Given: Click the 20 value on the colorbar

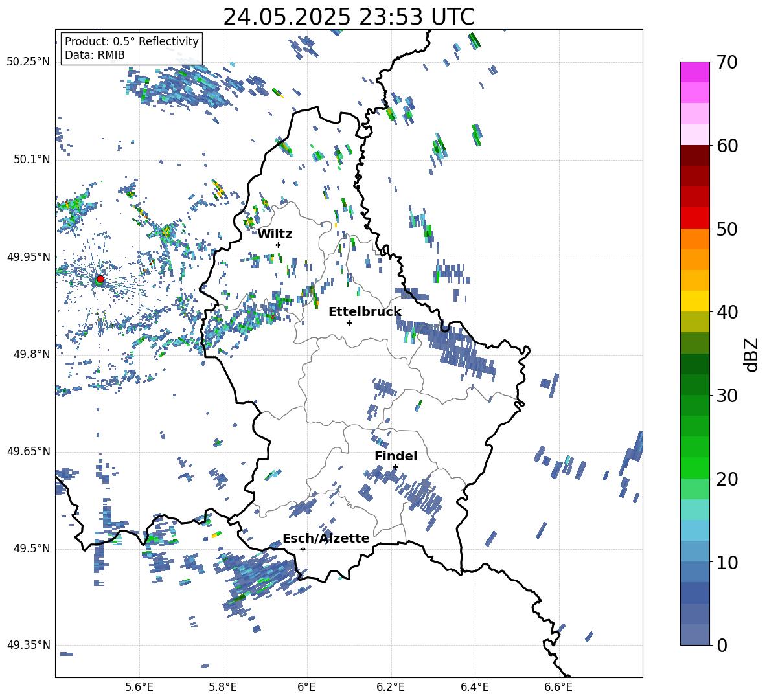Looking at the screenshot, I should pyautogui.click(x=726, y=479).
